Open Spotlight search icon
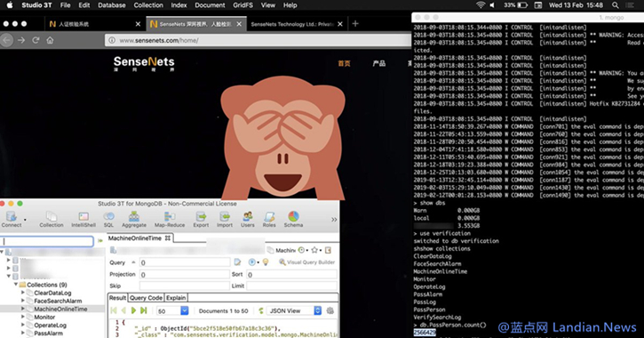Screen dimensions: 644x338 pyautogui.click(x=616, y=5)
